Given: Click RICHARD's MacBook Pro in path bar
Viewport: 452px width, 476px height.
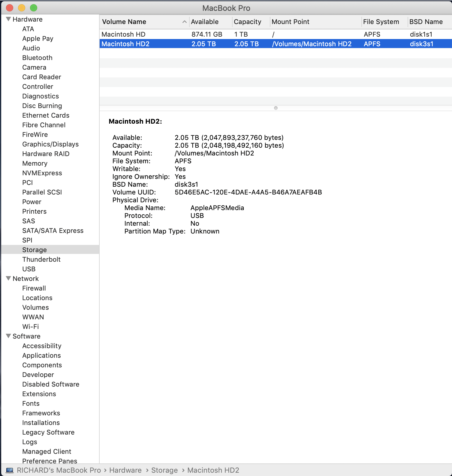Looking at the screenshot, I should (59, 470).
